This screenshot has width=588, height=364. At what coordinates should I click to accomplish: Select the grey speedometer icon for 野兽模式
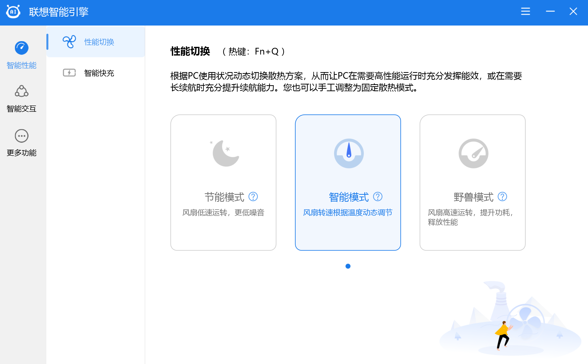pos(473,153)
